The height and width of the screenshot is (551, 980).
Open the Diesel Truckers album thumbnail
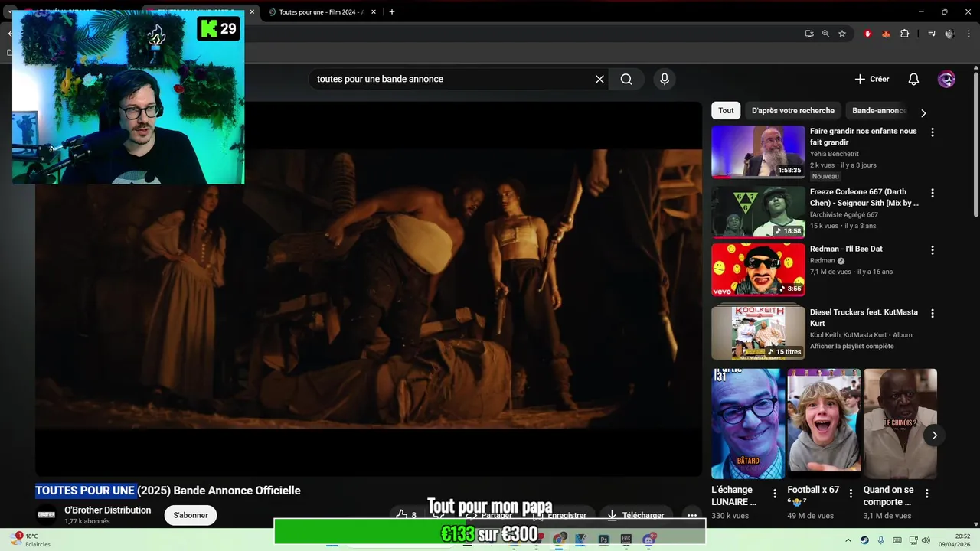pos(758,332)
